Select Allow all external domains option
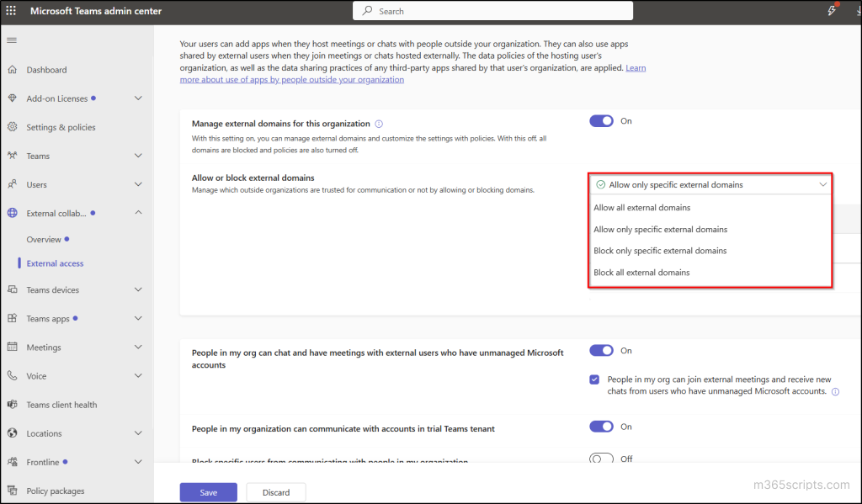 pyautogui.click(x=710, y=208)
